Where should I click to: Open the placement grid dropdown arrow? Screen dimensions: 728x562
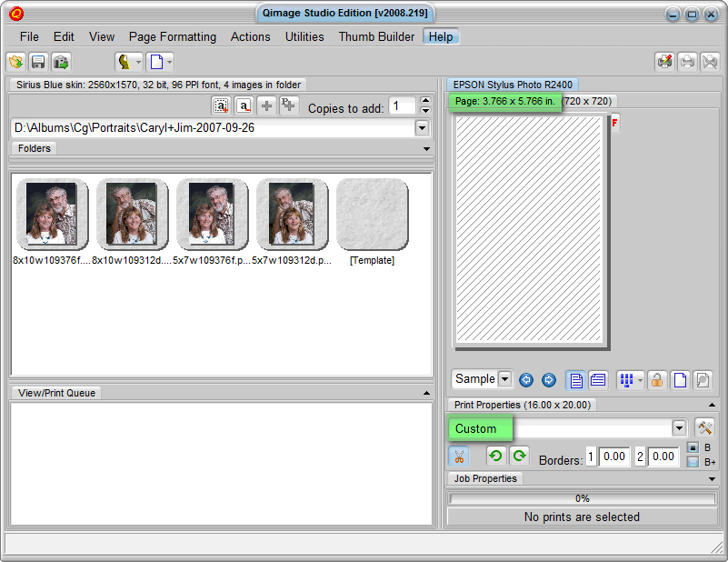[x=640, y=380]
